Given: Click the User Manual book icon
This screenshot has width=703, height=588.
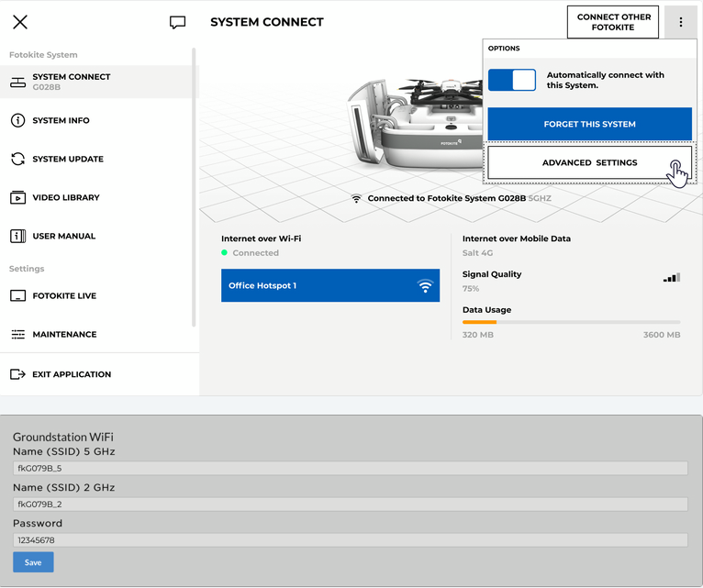Looking at the screenshot, I should coord(17,237).
